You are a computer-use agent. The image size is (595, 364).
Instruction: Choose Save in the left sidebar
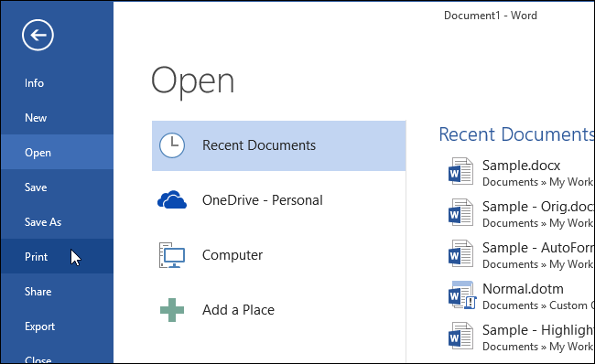(57, 187)
